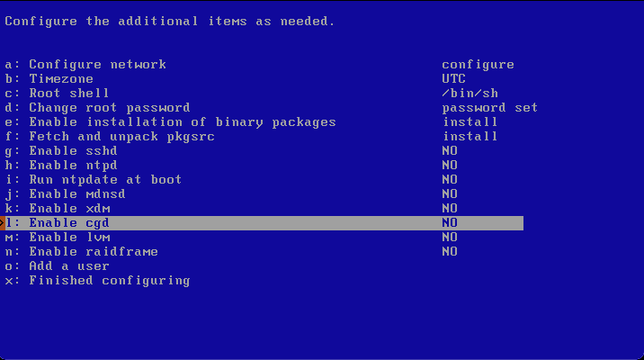Image resolution: width=644 pixels, height=360 pixels.
Task: Toggle the 'Enable mdnsd' option
Action: pyautogui.click(x=66, y=194)
